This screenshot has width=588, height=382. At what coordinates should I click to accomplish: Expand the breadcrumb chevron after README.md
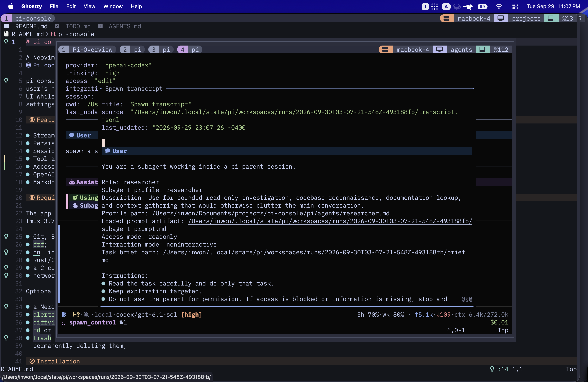point(47,34)
